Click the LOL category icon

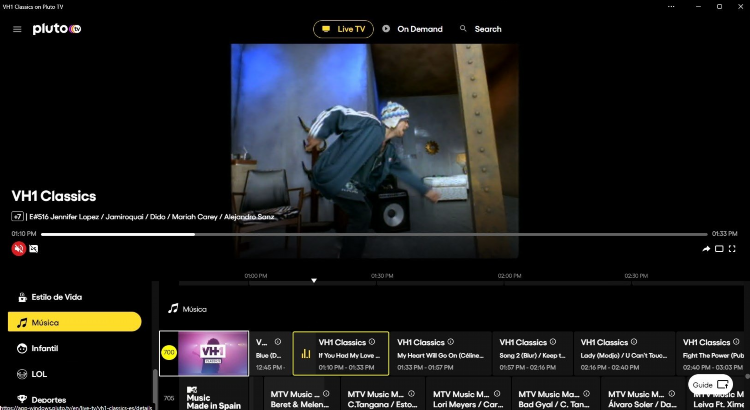coord(22,374)
